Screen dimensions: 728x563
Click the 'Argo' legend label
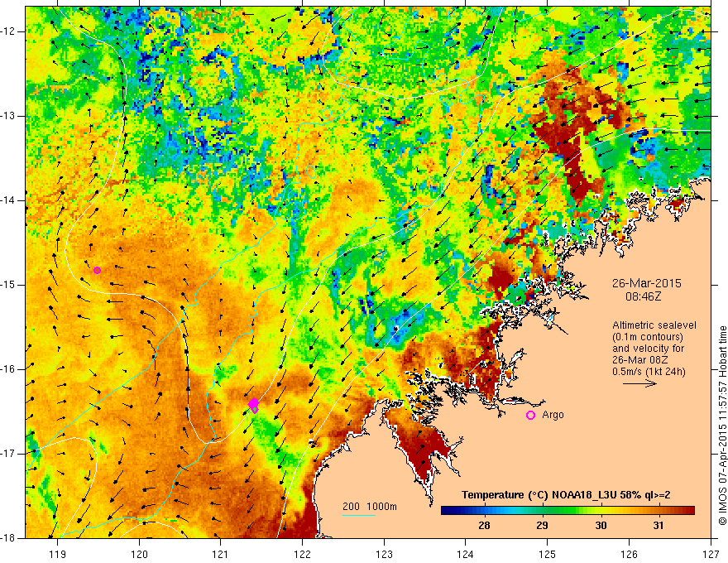tap(553, 415)
